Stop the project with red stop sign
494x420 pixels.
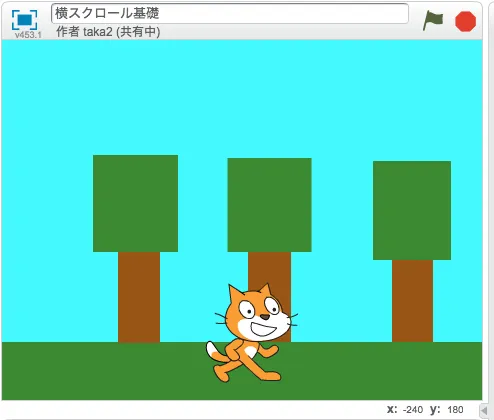click(x=465, y=21)
